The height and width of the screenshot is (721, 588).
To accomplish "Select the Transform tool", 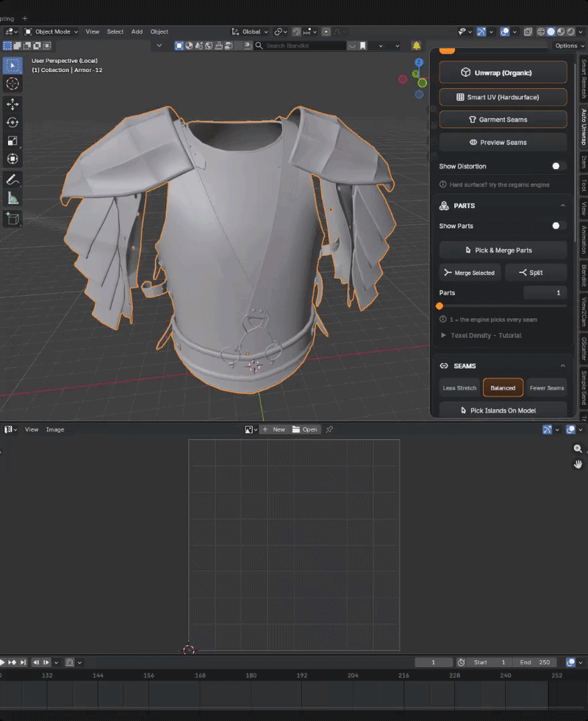I will coord(12,159).
